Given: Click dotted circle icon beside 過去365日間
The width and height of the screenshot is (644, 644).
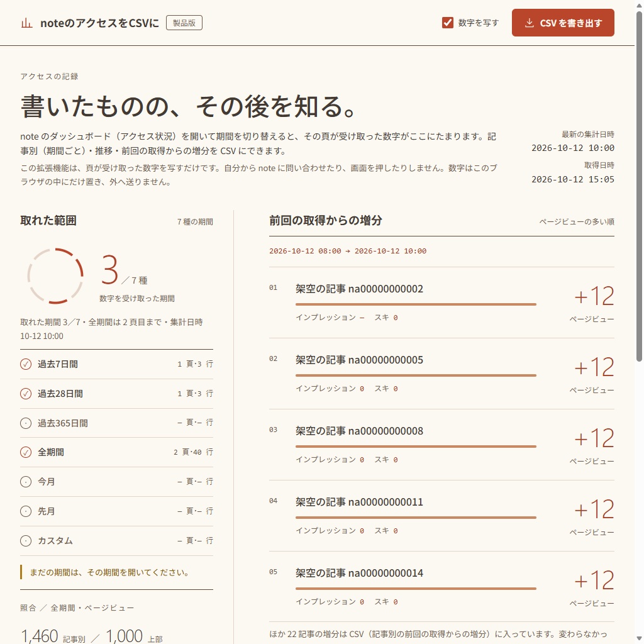Looking at the screenshot, I should point(26,423).
